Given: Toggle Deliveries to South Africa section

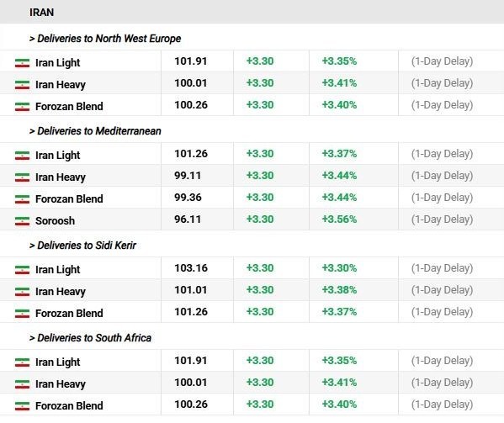Looking at the screenshot, I should [90, 338].
